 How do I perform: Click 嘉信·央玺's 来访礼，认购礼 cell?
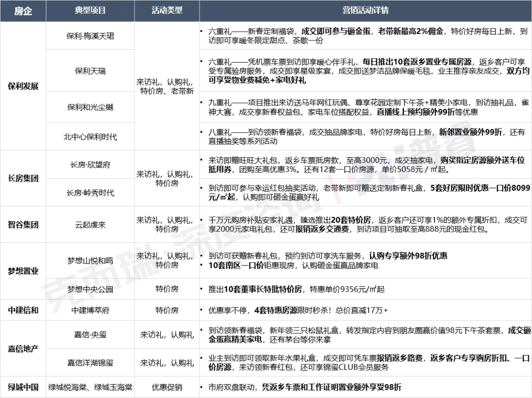tap(167, 334)
